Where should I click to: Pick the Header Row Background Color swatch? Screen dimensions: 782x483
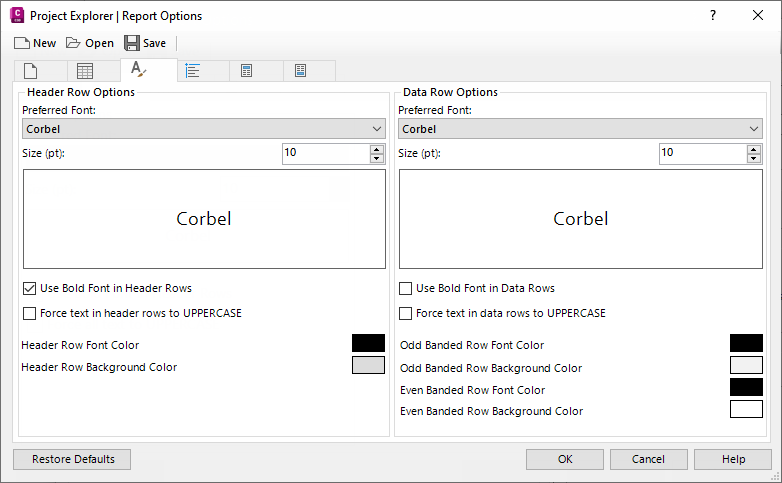coord(368,365)
